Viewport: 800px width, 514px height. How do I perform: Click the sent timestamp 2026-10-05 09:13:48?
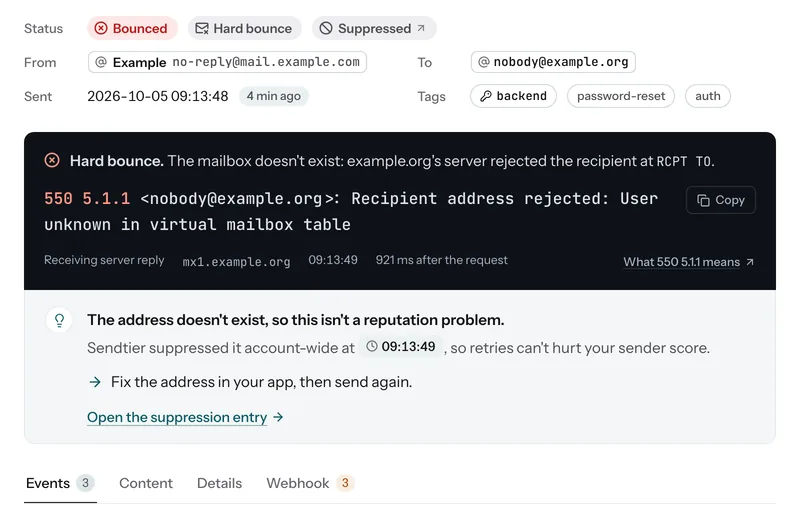click(158, 96)
